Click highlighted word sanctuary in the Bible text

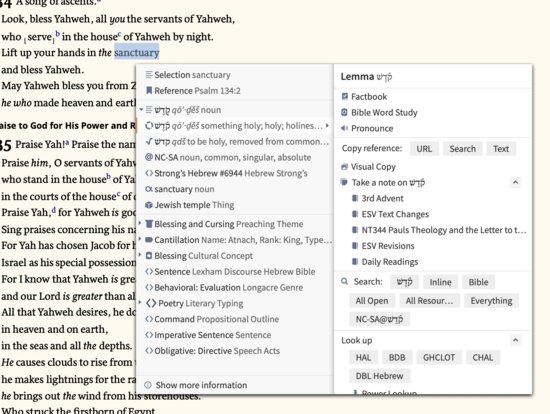tap(137, 52)
